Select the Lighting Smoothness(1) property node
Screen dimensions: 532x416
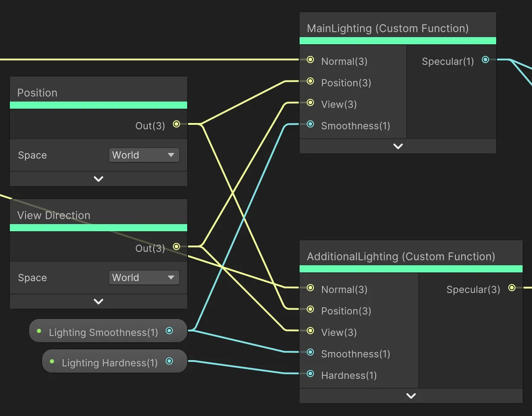pos(108,331)
